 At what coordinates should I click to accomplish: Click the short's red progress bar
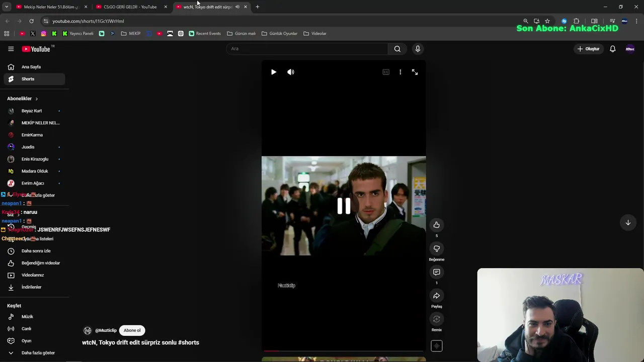344,350
